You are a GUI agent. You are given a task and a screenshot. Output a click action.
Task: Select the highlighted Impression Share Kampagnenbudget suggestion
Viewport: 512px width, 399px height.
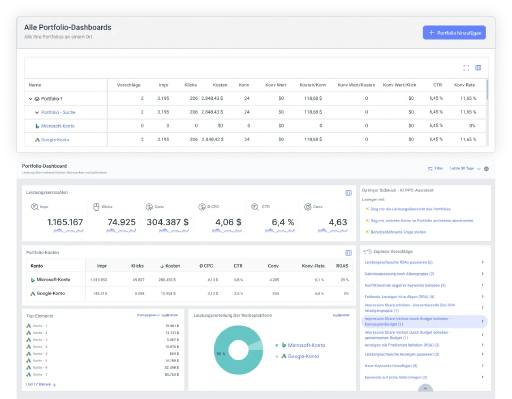[x=424, y=321]
